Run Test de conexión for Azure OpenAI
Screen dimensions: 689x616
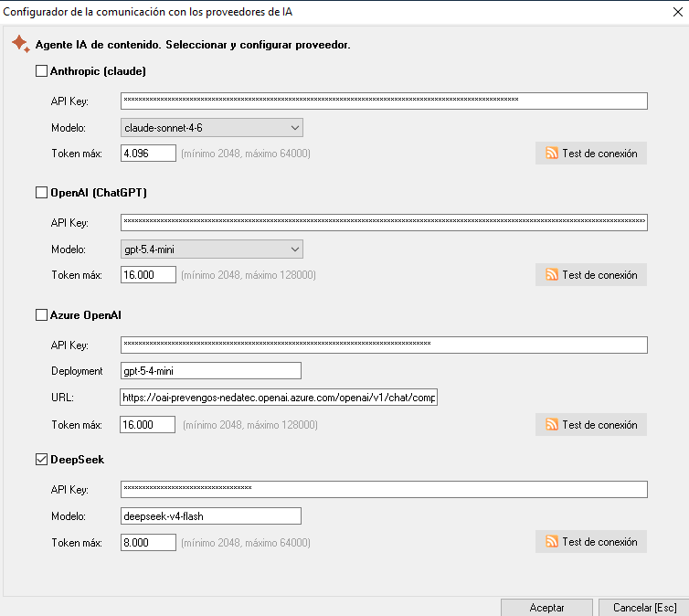pyautogui.click(x=591, y=425)
